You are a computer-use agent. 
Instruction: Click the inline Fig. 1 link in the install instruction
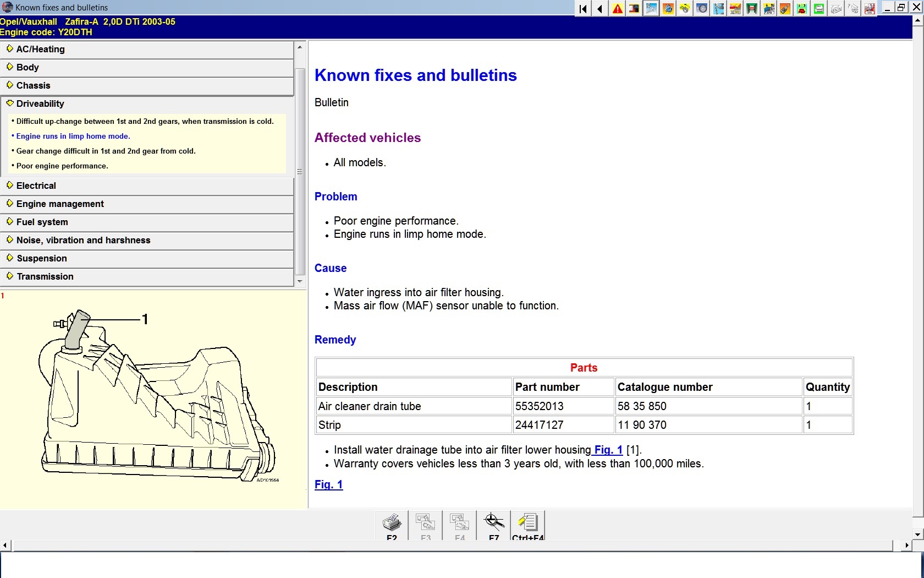[608, 450]
